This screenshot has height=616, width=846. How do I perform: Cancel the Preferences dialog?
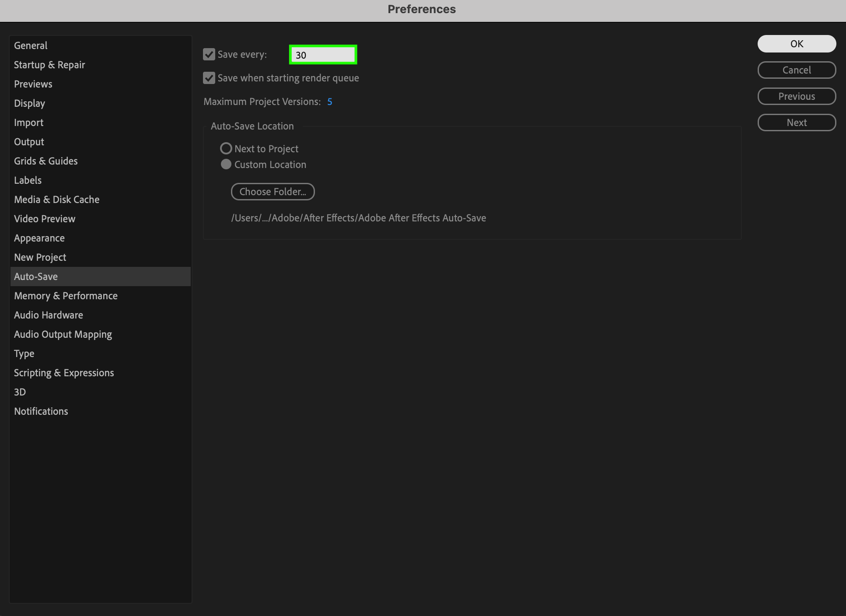(796, 70)
